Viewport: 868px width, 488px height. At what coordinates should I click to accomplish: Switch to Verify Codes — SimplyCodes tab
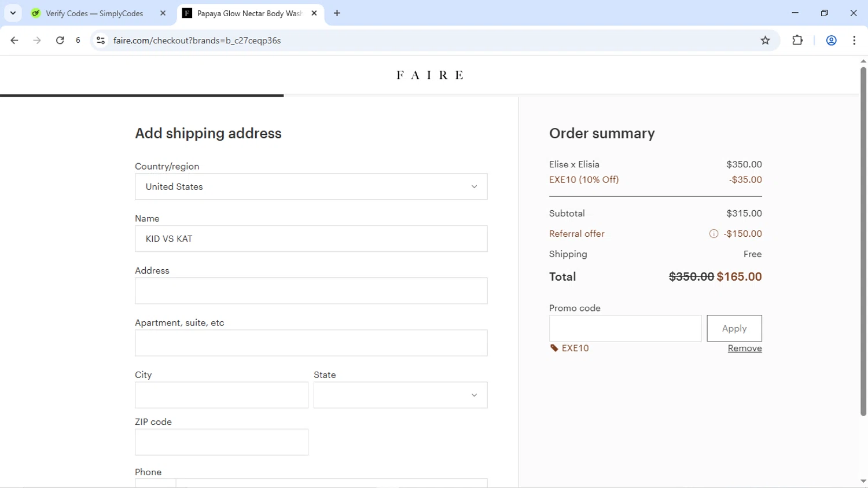click(94, 13)
